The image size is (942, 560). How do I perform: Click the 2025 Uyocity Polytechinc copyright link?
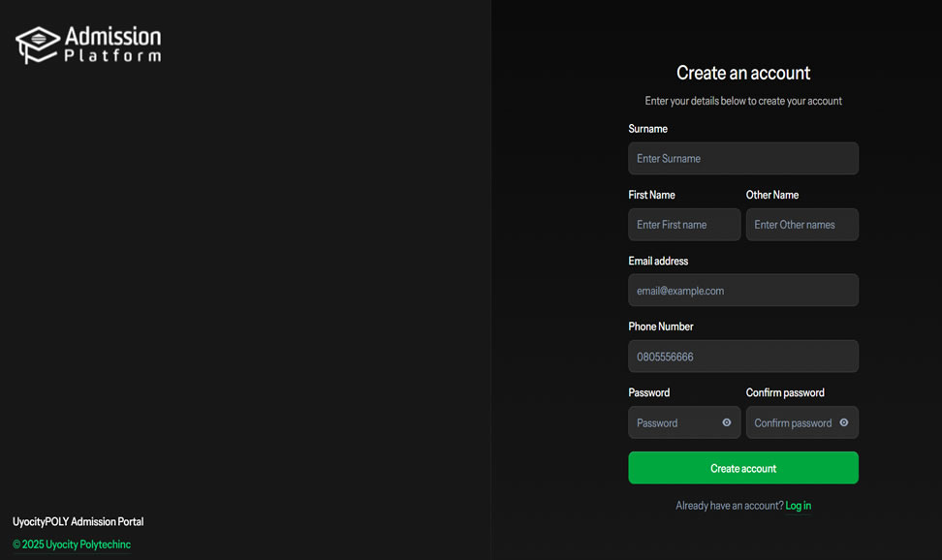click(x=71, y=544)
